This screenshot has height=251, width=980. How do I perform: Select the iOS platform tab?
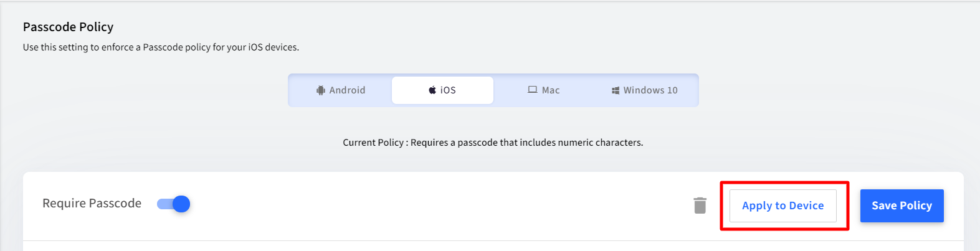(442, 90)
